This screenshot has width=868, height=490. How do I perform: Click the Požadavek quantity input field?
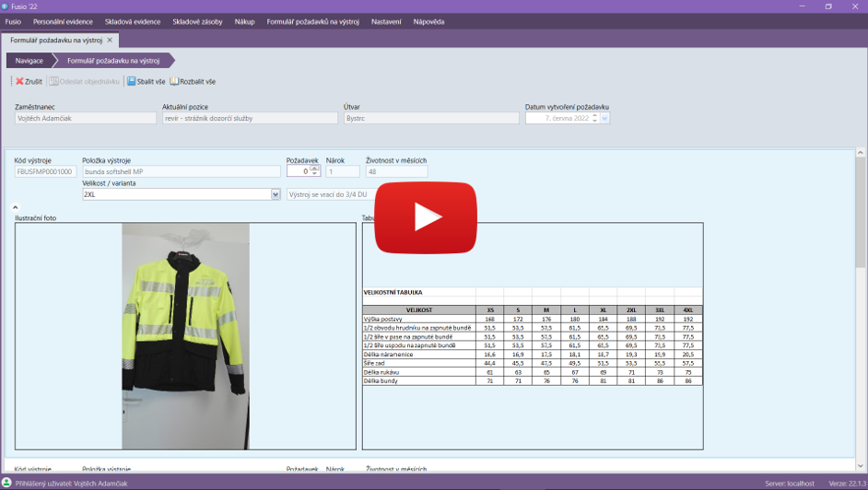click(299, 171)
